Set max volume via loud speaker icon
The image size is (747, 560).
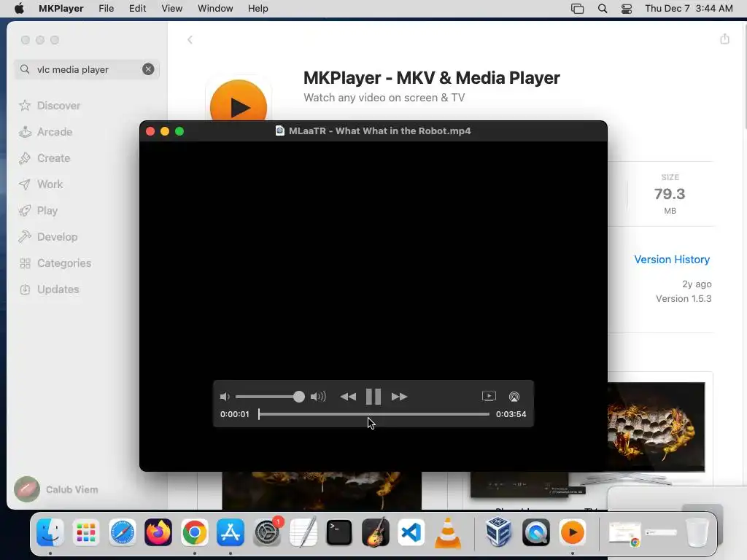pyautogui.click(x=318, y=397)
